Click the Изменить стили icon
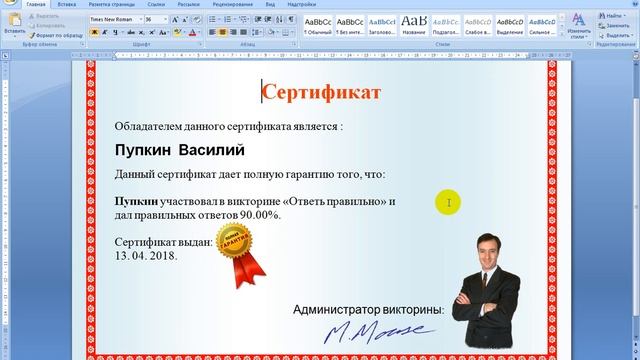The width and height of the screenshot is (640, 360). pyautogui.click(x=578, y=26)
